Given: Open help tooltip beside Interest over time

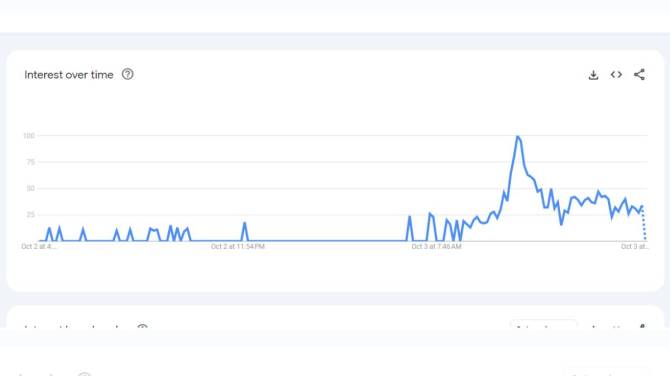Looking at the screenshot, I should pos(127,74).
